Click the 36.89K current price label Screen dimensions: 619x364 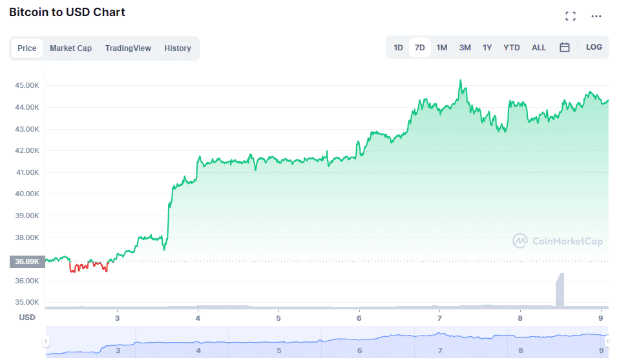pyautogui.click(x=27, y=261)
